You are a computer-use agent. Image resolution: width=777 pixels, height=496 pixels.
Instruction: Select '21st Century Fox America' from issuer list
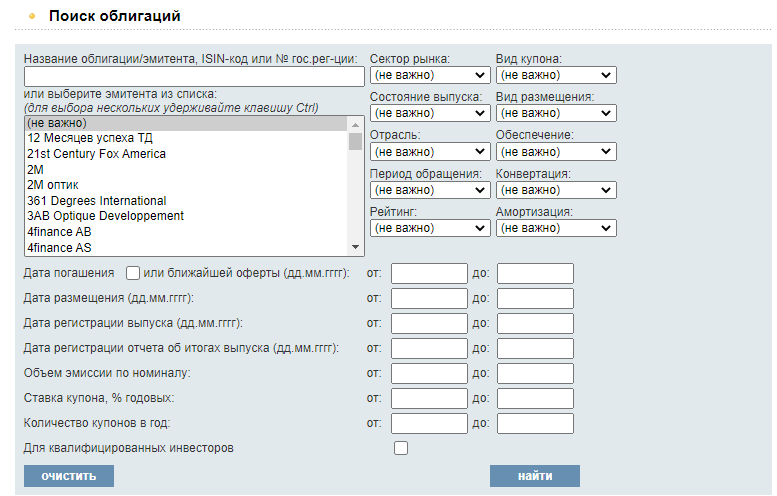pos(97,154)
